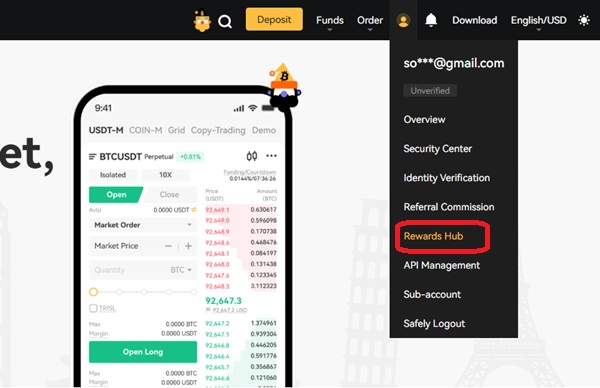The image size is (600, 388).
Task: Switch to the COIN-M tab
Action: tap(145, 130)
